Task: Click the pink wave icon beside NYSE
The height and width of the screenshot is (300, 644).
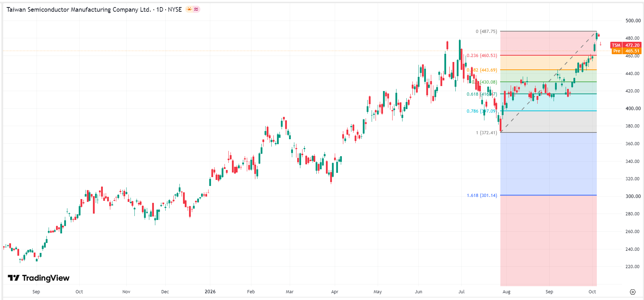Action: 196,9
